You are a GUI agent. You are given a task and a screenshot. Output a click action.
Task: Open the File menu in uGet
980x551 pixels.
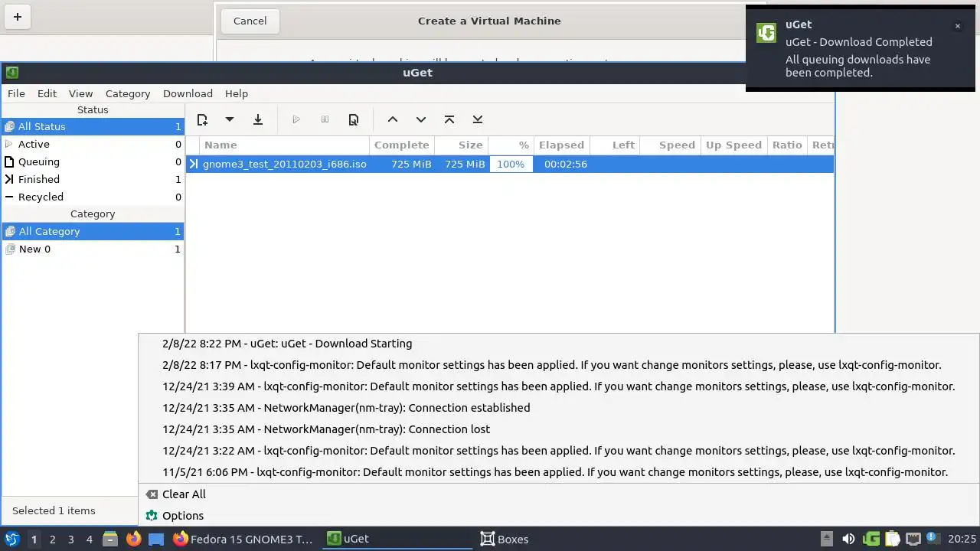(x=16, y=93)
